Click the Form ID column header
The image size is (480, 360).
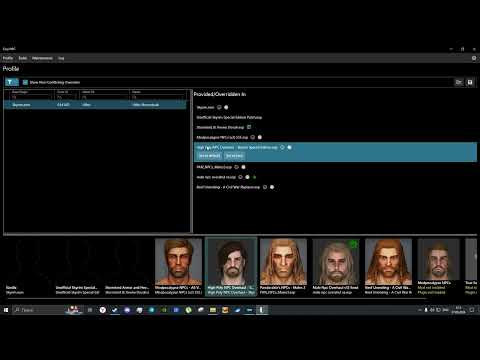68,92
